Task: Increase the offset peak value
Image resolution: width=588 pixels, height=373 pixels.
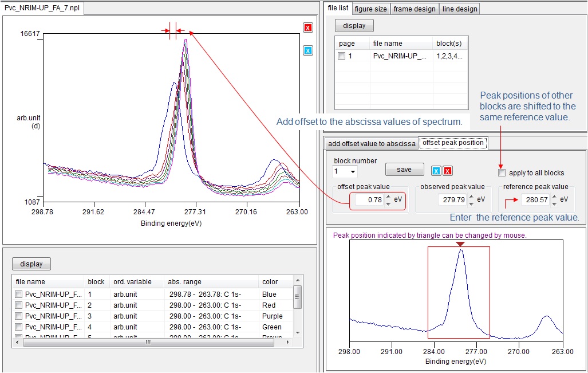Action: pos(388,197)
